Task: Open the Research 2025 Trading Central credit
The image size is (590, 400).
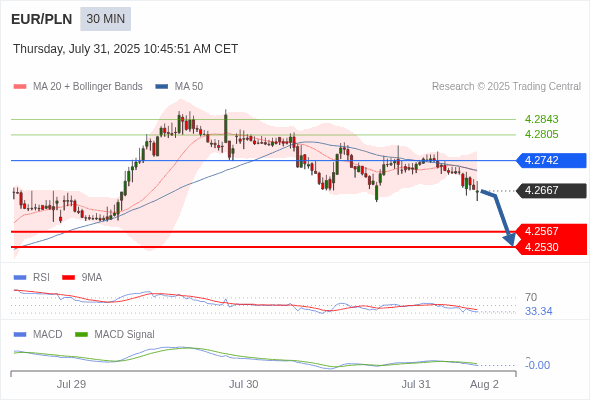Action: [x=506, y=87]
